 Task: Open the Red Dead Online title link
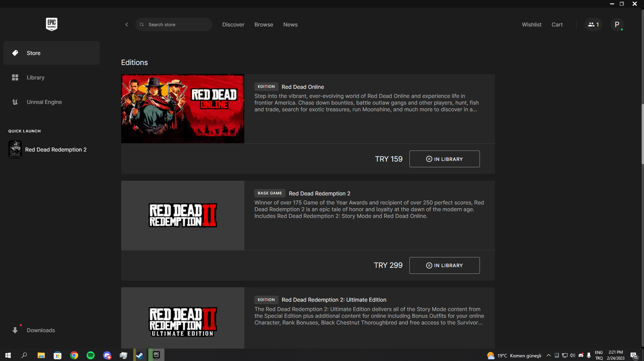click(303, 87)
